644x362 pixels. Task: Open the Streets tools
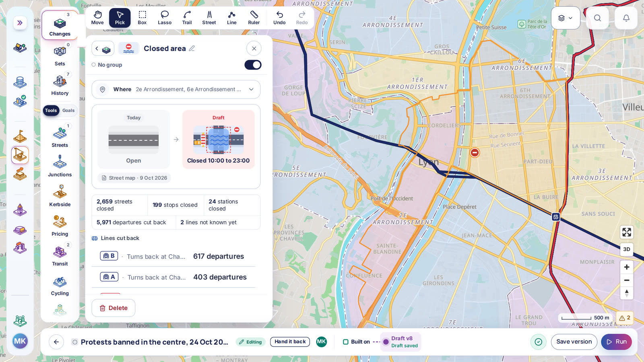pyautogui.click(x=60, y=137)
